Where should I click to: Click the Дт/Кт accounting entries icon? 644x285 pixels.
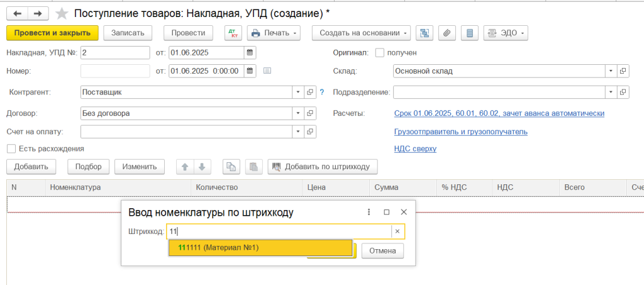(233, 33)
